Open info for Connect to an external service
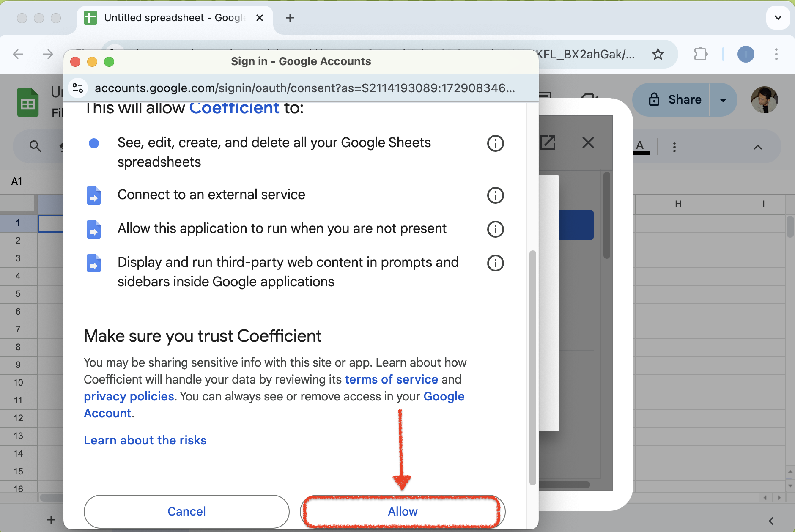 tap(496, 195)
